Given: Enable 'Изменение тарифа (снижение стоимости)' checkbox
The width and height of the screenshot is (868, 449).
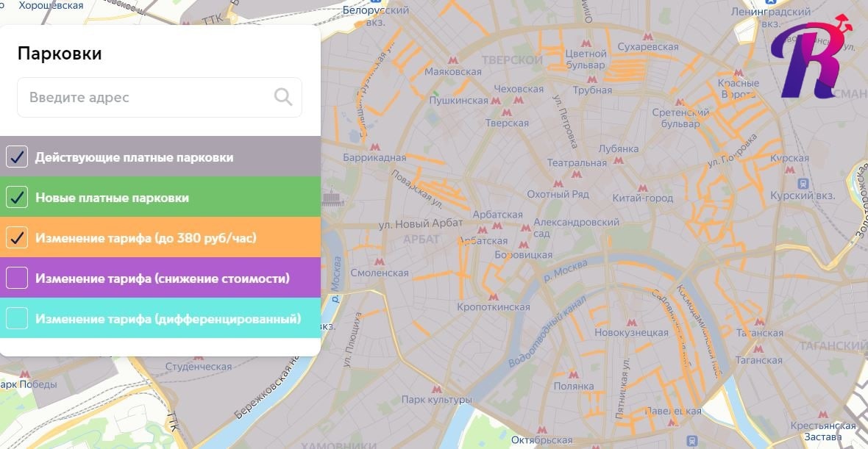Looking at the screenshot, I should click(x=17, y=278).
